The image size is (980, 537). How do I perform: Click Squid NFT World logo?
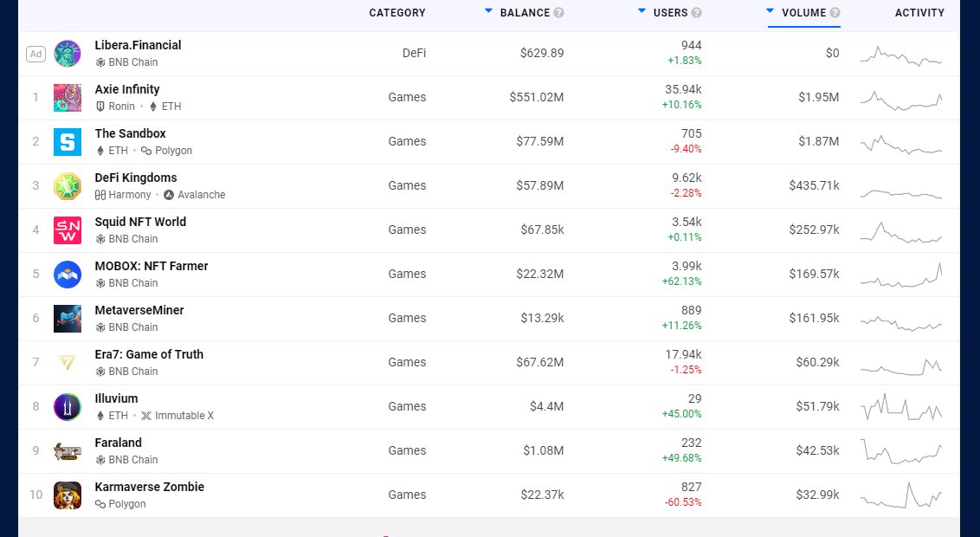point(68,230)
